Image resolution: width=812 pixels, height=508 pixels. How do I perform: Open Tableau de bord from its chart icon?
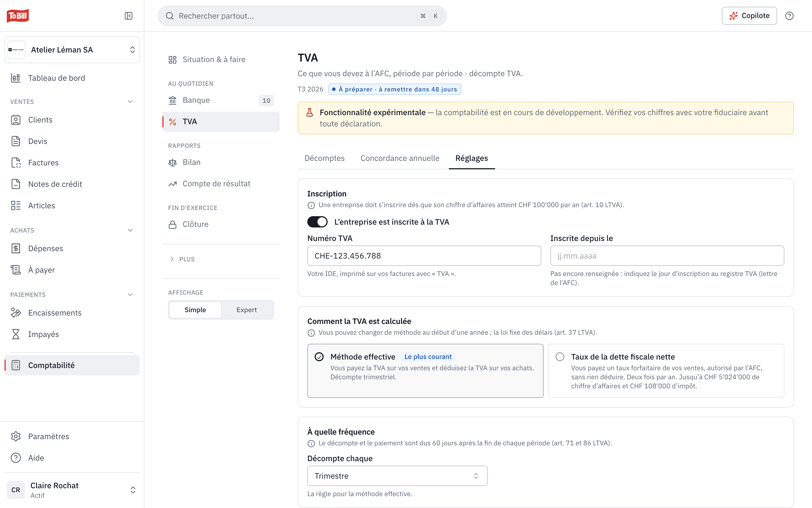coord(16,78)
